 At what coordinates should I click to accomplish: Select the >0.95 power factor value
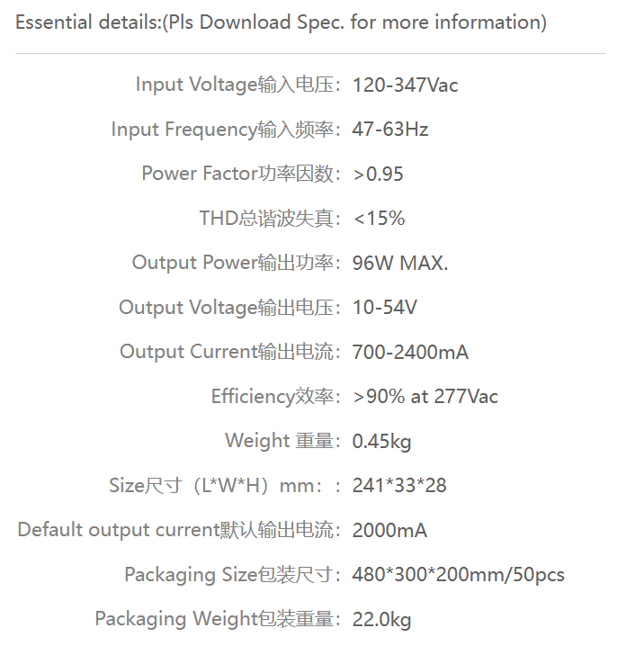378,174
